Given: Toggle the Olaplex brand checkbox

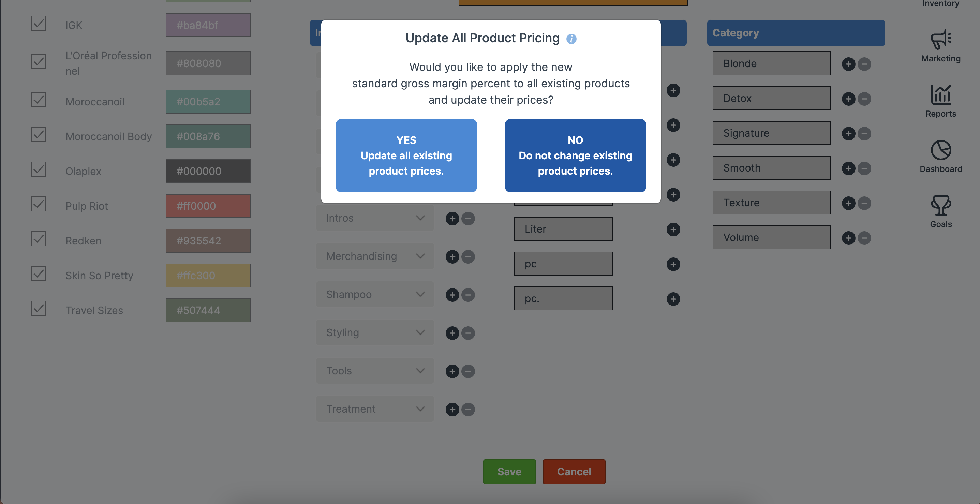Looking at the screenshot, I should point(39,169).
